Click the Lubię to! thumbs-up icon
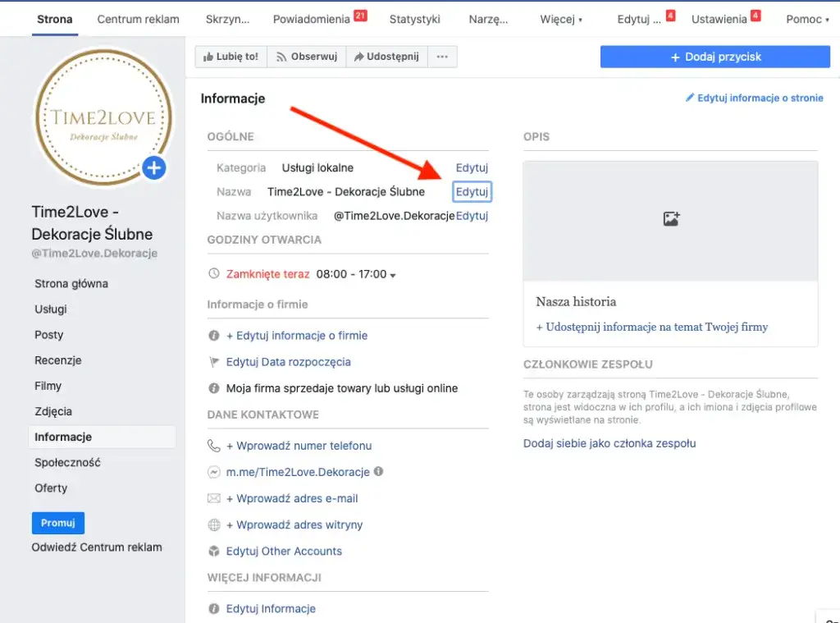This screenshot has width=840, height=623. (x=208, y=56)
